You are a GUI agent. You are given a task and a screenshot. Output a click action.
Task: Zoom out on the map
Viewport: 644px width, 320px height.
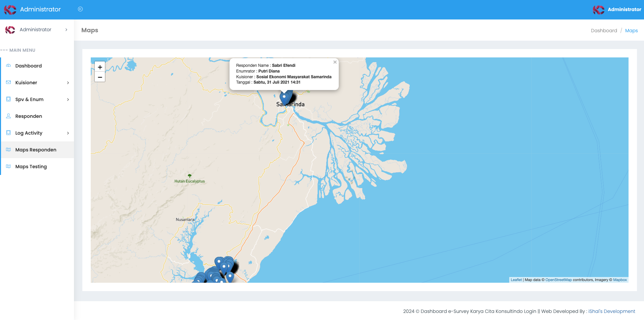pyautogui.click(x=100, y=77)
